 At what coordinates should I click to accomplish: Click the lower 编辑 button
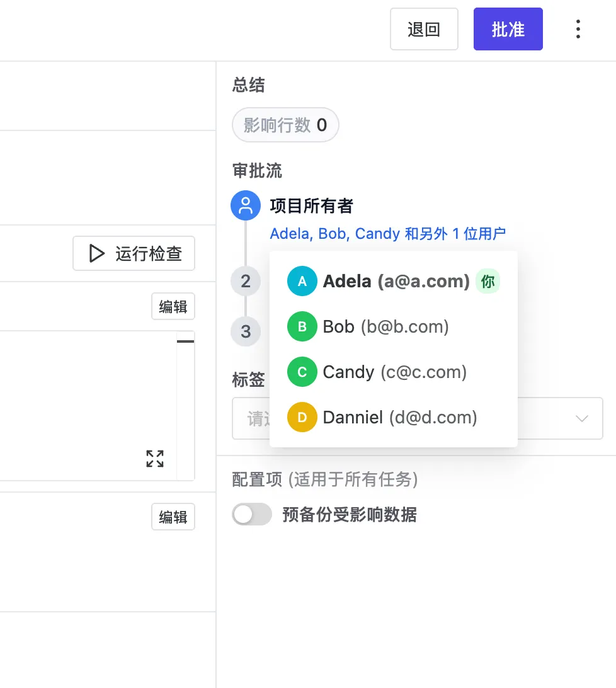(173, 517)
